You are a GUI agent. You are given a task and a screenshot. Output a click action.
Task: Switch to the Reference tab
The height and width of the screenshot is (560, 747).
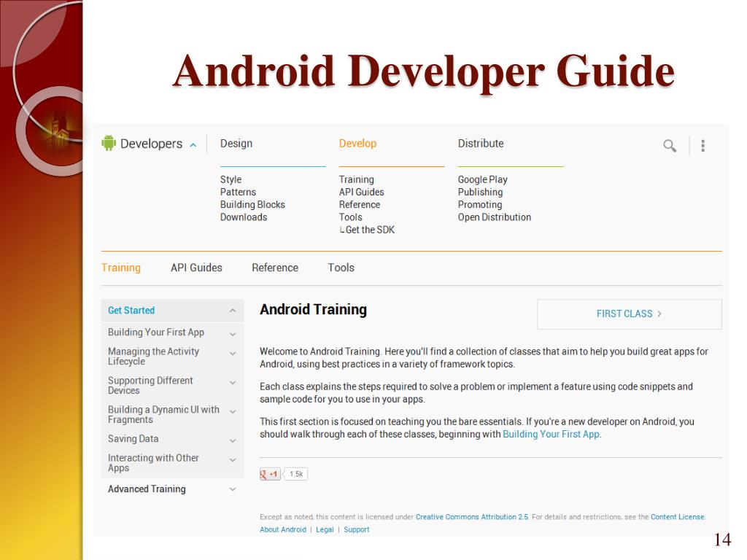[x=275, y=268]
